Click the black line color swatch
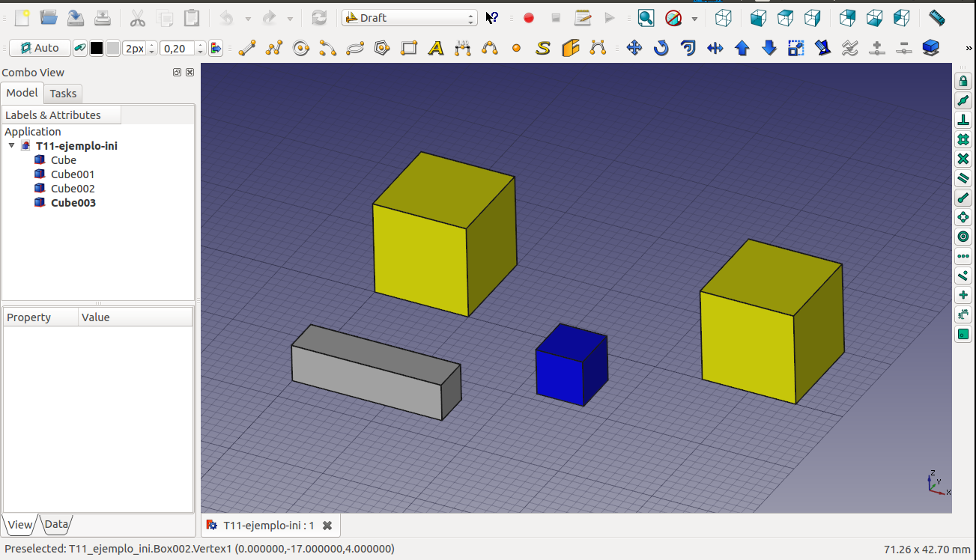Viewport: 976px width, 560px height. [x=97, y=49]
